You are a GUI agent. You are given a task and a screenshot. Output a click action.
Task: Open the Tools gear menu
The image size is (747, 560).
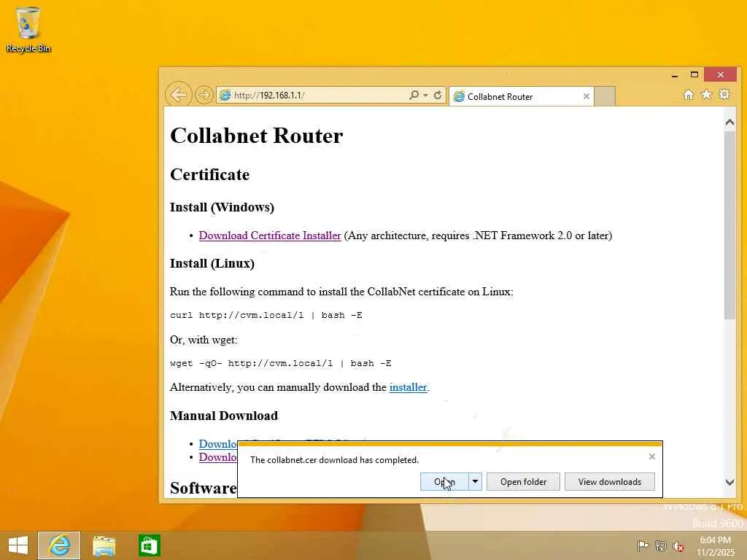pyautogui.click(x=724, y=94)
